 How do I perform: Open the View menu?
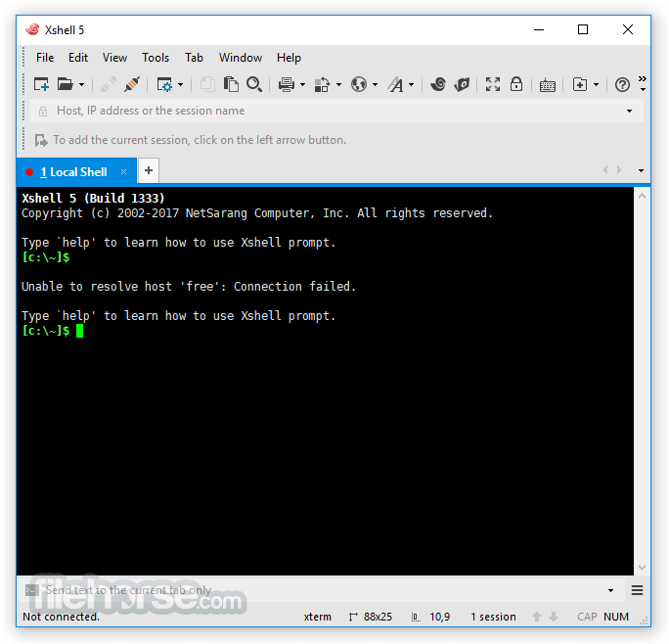tap(114, 58)
